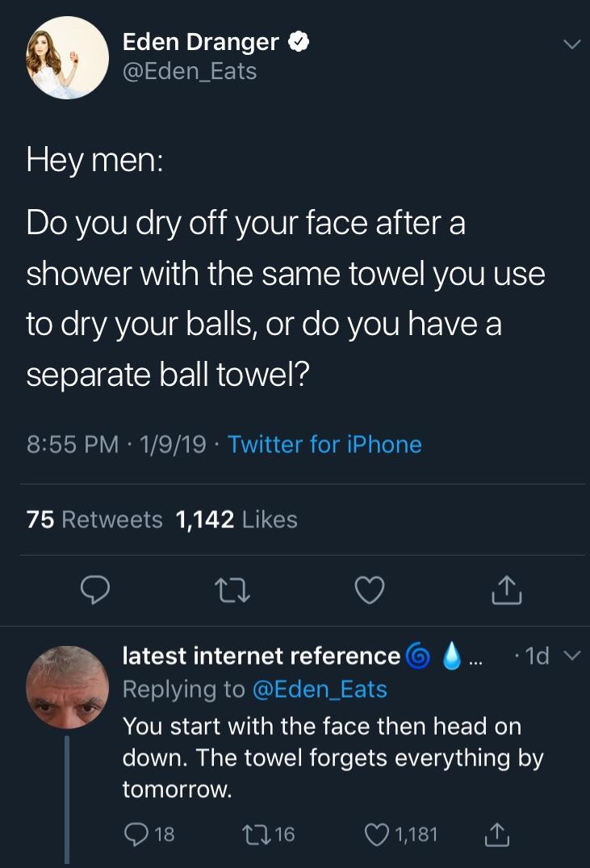Click the reply icon under the main tweet

96,590
